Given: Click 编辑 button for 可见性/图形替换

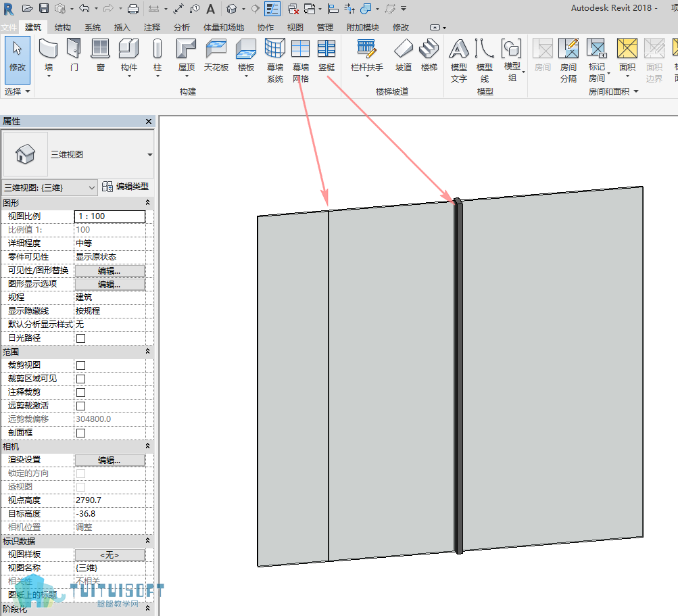Looking at the screenshot, I should coord(110,270).
